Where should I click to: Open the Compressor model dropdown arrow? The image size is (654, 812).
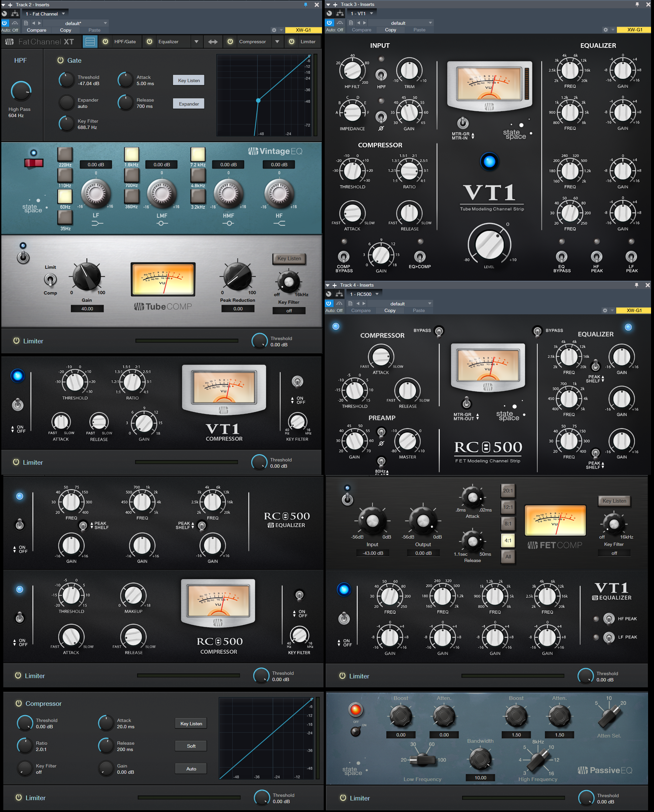[x=277, y=42]
